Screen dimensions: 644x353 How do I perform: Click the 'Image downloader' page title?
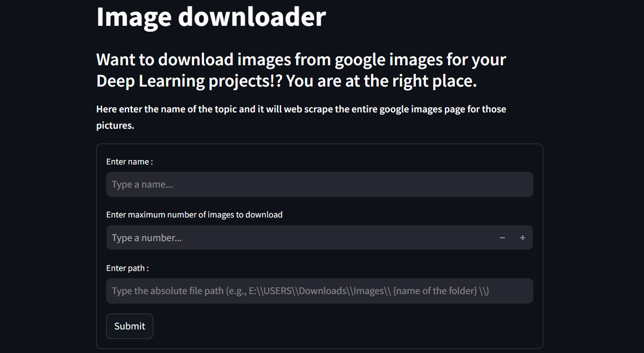tap(210, 17)
